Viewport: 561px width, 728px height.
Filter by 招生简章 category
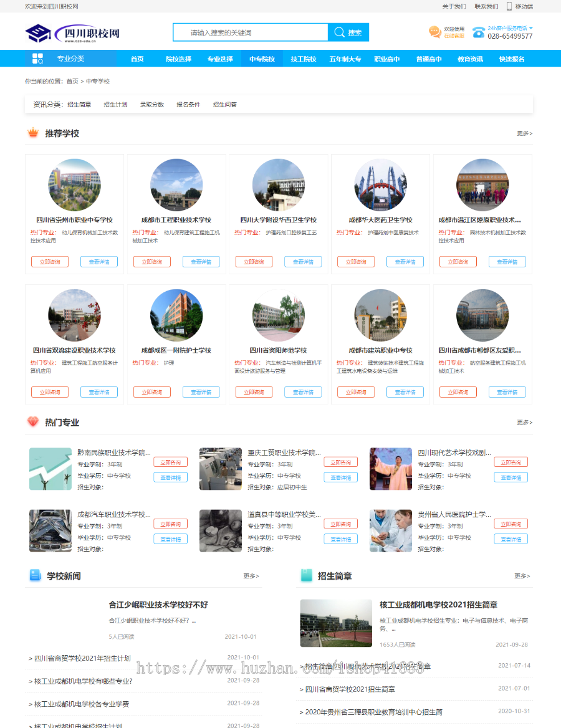point(79,105)
